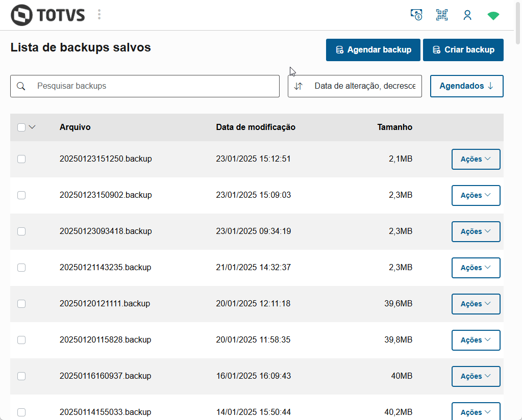Click the magnifier icon in search box

[21, 86]
